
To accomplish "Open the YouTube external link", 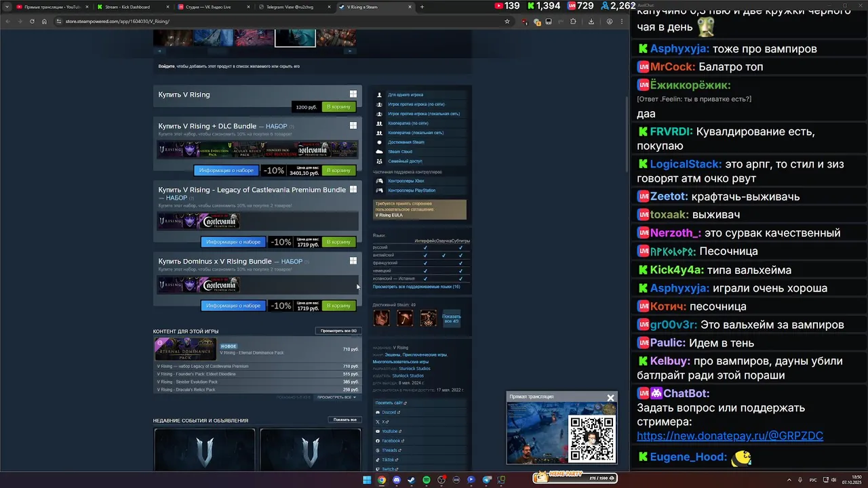I will pos(390,431).
